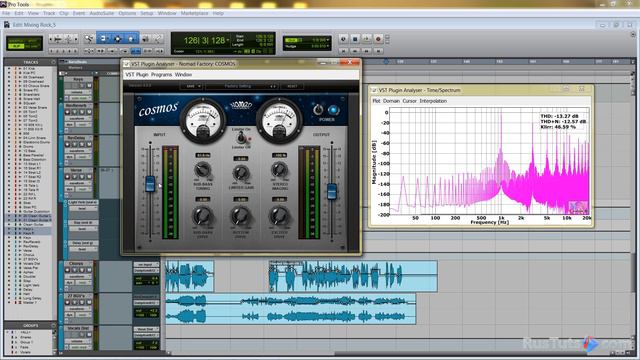Open VST Plugin menu in the Analyser window

click(137, 75)
